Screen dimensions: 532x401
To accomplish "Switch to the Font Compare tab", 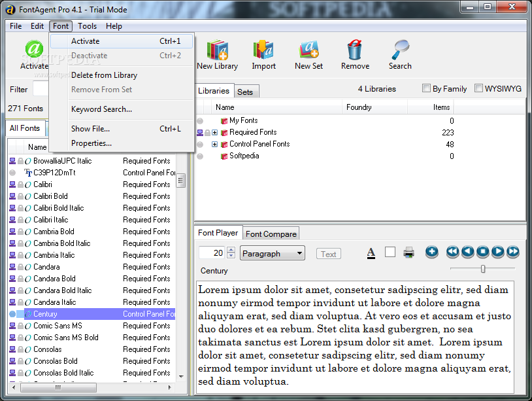I will [271, 234].
